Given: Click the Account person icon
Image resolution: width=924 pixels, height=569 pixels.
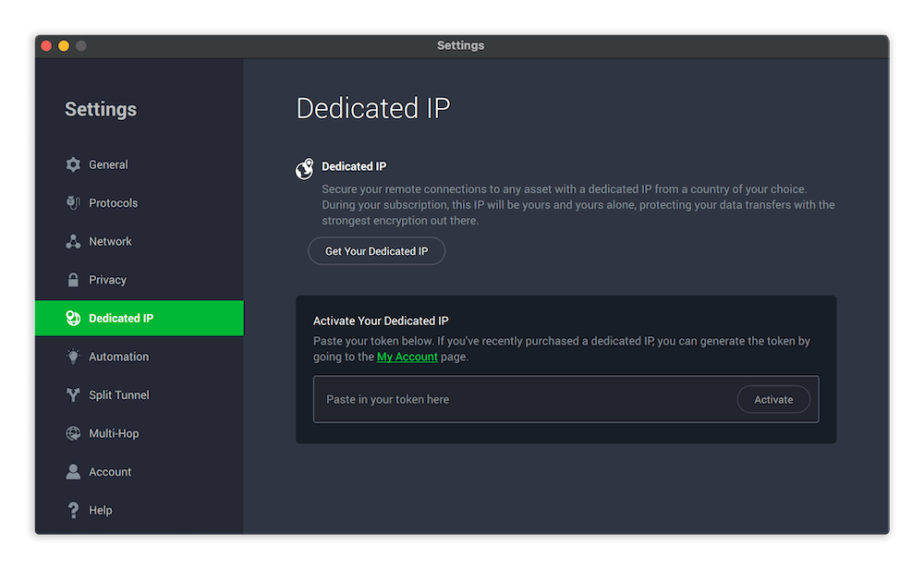Looking at the screenshot, I should click(73, 472).
